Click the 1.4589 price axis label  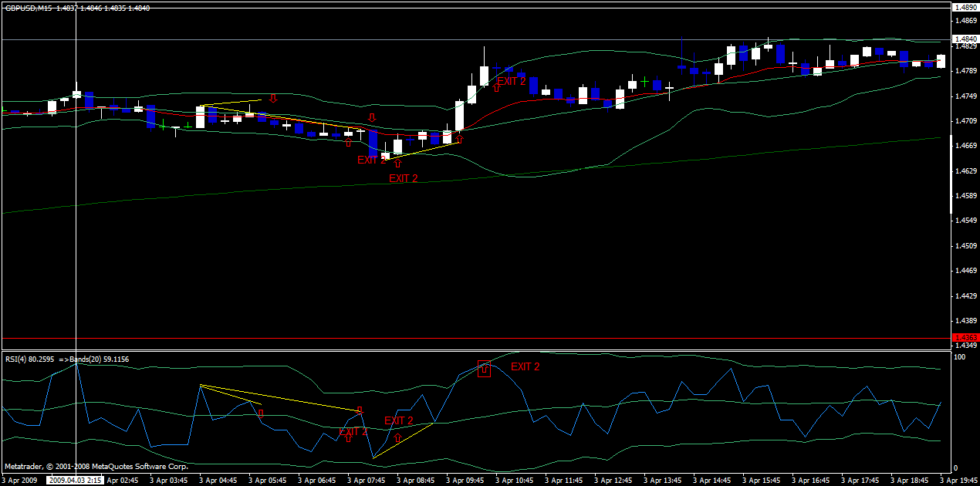click(965, 196)
